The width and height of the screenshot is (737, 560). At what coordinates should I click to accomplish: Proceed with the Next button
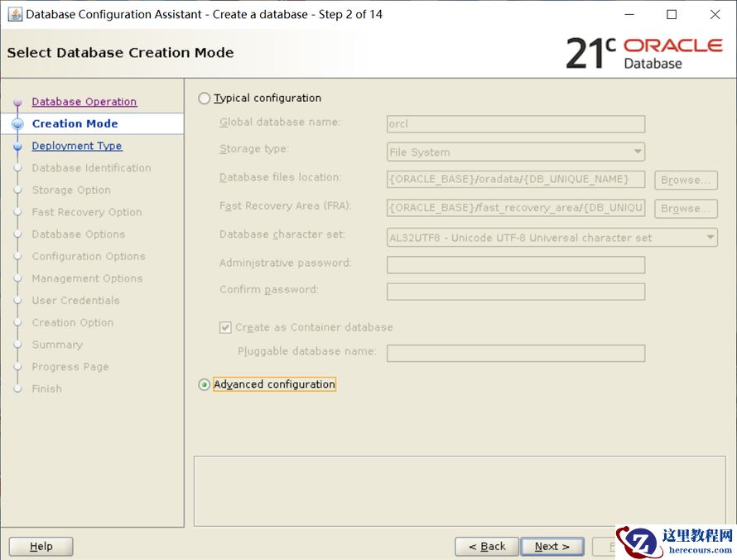[x=552, y=547]
